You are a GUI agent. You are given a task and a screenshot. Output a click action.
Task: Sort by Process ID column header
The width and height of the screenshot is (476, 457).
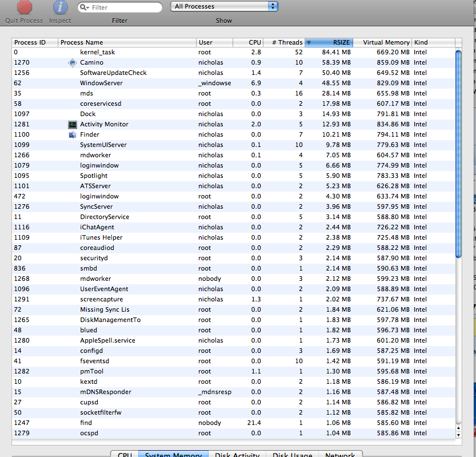pos(35,42)
